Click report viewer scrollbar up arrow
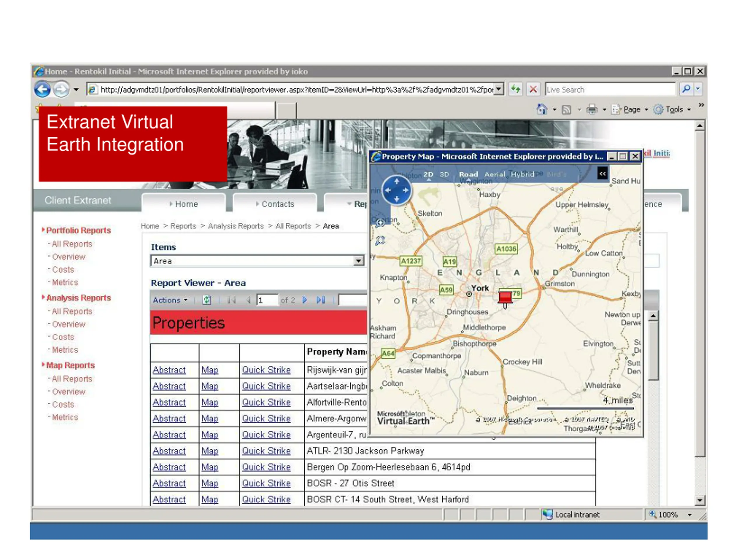This screenshot has width=747, height=560. click(653, 316)
